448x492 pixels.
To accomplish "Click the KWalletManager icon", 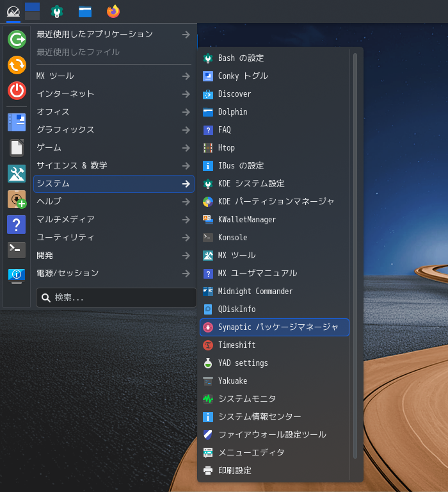I will pos(207,220).
